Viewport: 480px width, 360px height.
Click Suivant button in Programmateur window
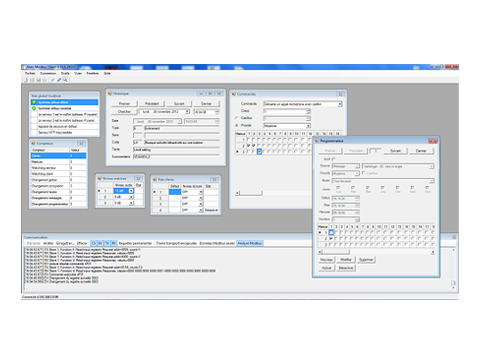396,151
